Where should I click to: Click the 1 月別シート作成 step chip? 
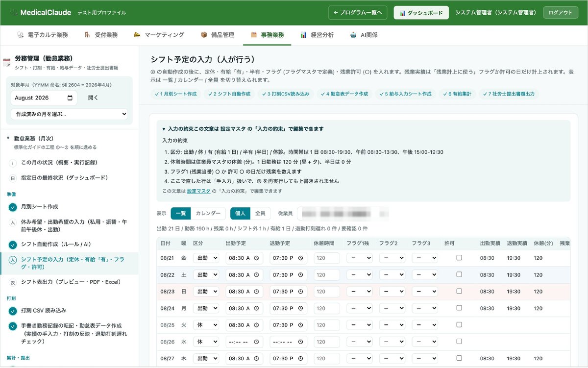[x=175, y=94]
